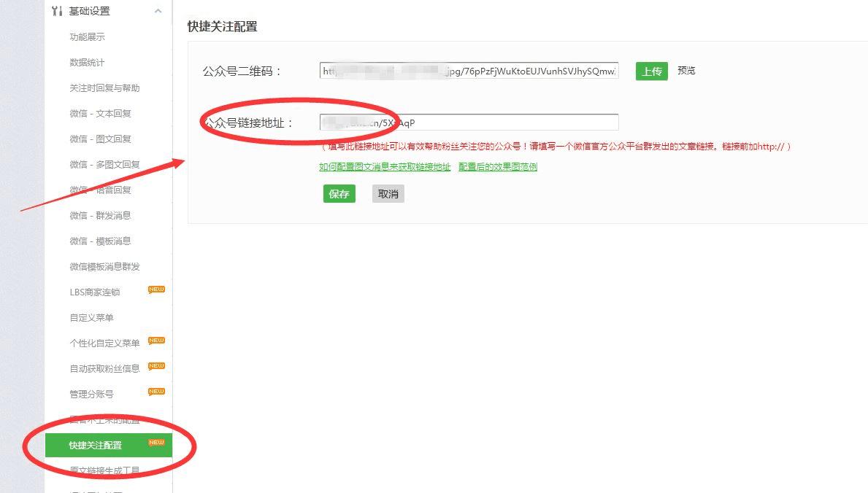Click NEW badge next to 个性化自定义菜单
Viewport: 868px width, 493px height.
tap(157, 341)
